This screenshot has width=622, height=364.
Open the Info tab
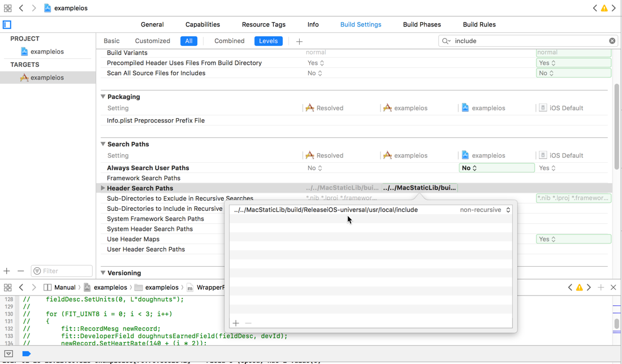click(313, 24)
